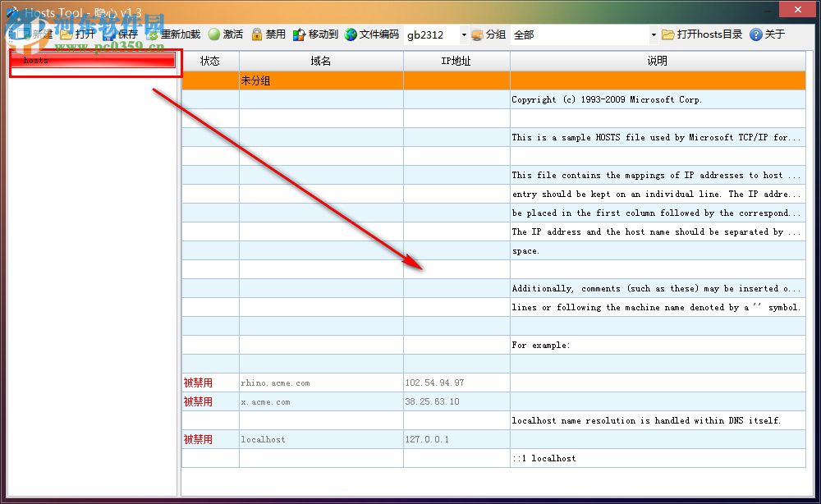Enable the disabled rhino.acme.com entry status

tap(197, 383)
